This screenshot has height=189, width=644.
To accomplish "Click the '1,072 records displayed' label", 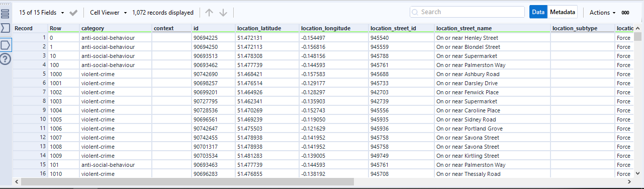I will pyautogui.click(x=163, y=13).
